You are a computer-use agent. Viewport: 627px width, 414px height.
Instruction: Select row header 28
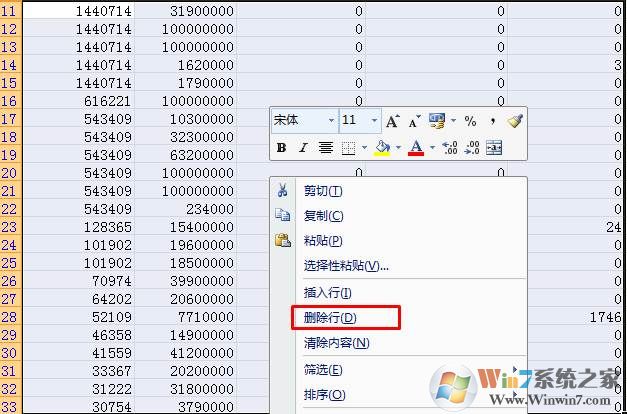tap(11, 317)
